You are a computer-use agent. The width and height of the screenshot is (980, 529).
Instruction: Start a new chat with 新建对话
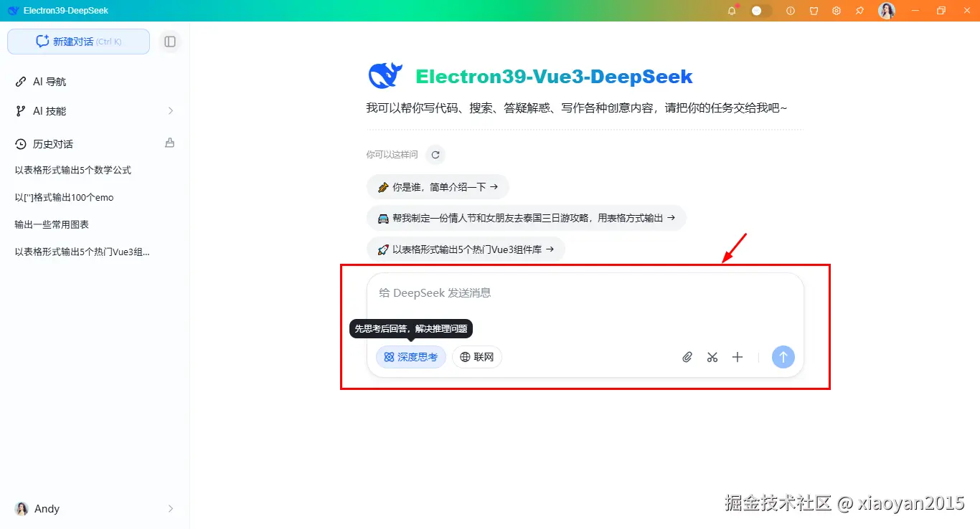(x=78, y=42)
